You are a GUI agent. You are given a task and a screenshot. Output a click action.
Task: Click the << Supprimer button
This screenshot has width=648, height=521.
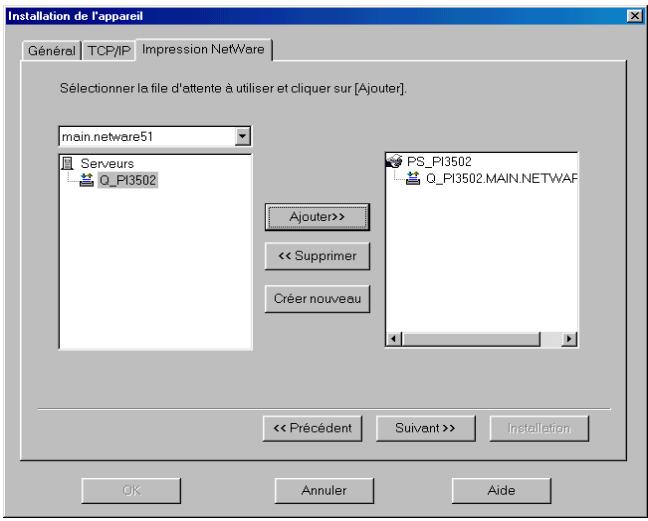point(317,256)
